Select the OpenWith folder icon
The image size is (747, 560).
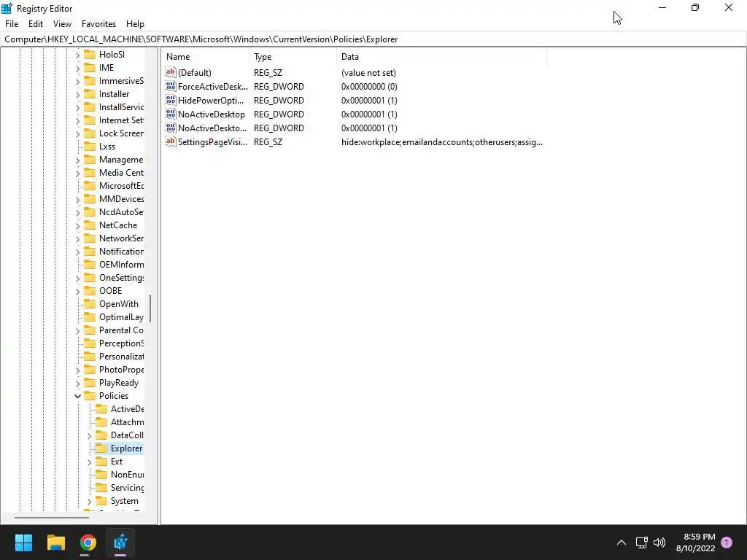coord(90,304)
